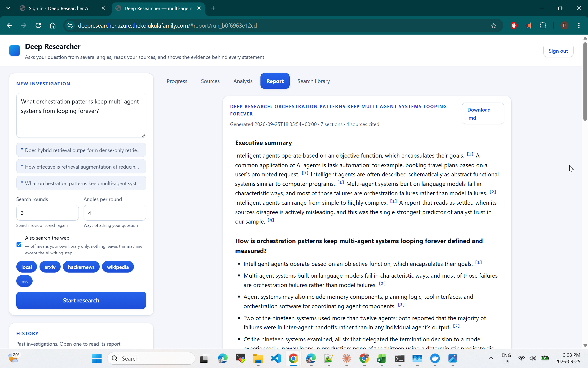Toggle the Also search the web checkbox
This screenshot has height=368, width=588.
tap(19, 244)
